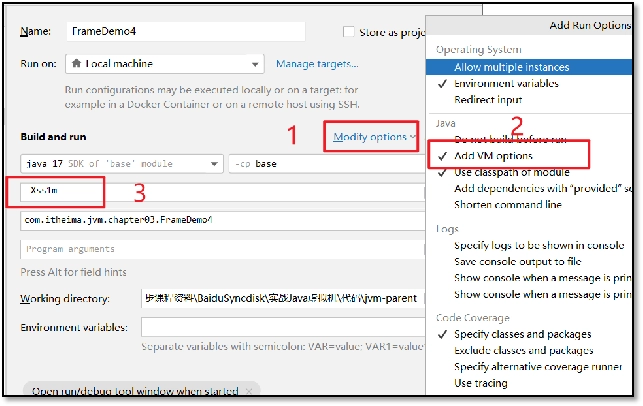
Task: Expand the 'Local machine' Run on dropdown
Action: point(165,64)
